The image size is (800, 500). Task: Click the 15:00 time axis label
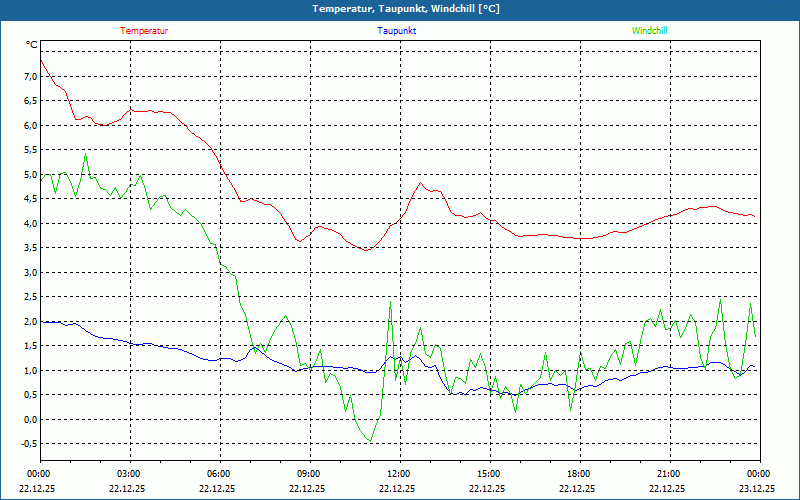487,474
